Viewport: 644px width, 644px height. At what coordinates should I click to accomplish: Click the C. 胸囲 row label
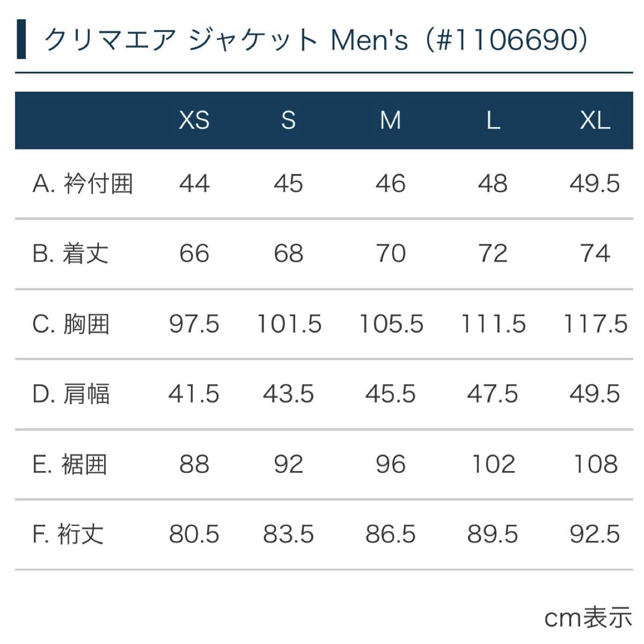[71, 324]
